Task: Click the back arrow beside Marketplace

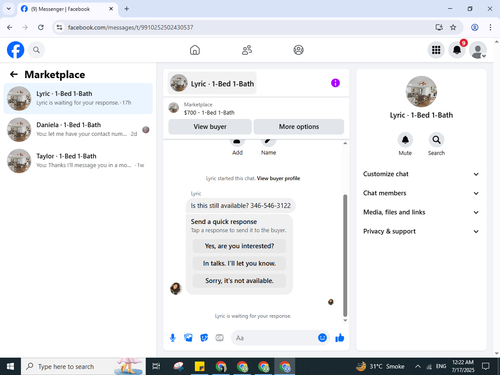Action: [x=14, y=74]
